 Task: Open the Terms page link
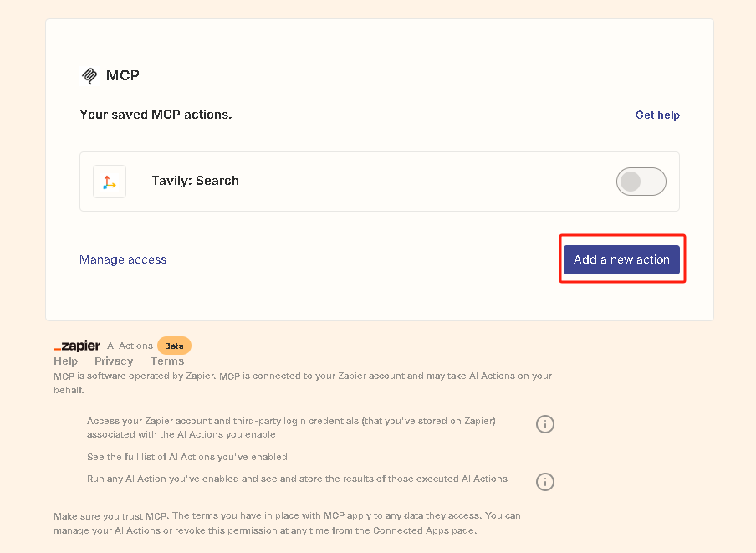click(166, 361)
